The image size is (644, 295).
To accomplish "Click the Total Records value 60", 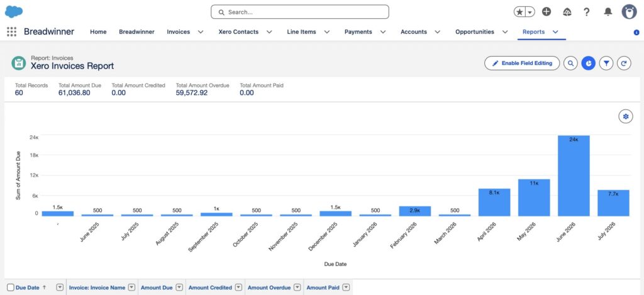I will [x=19, y=93].
